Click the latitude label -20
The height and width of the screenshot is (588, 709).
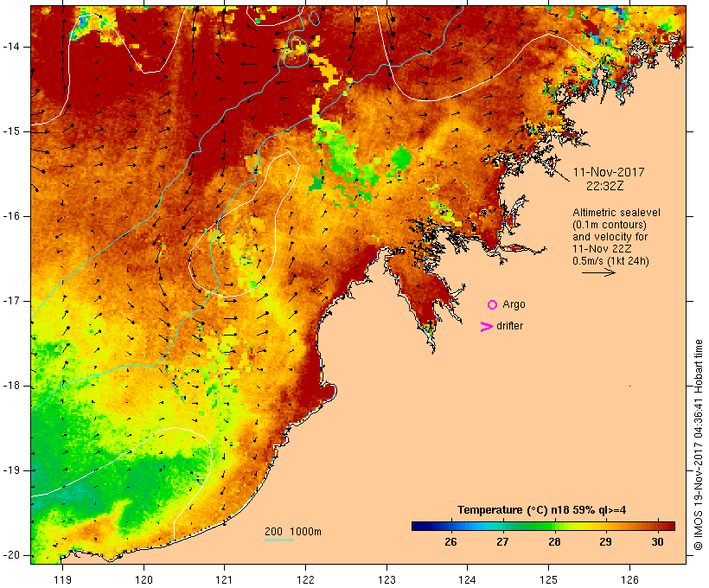(x=11, y=555)
